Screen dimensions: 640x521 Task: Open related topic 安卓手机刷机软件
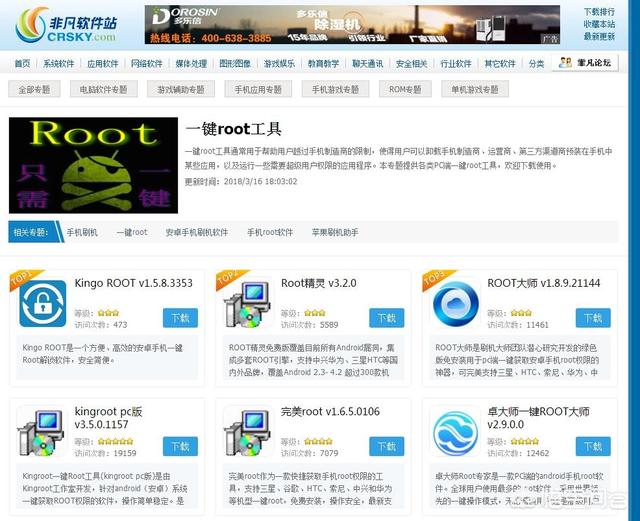197,232
